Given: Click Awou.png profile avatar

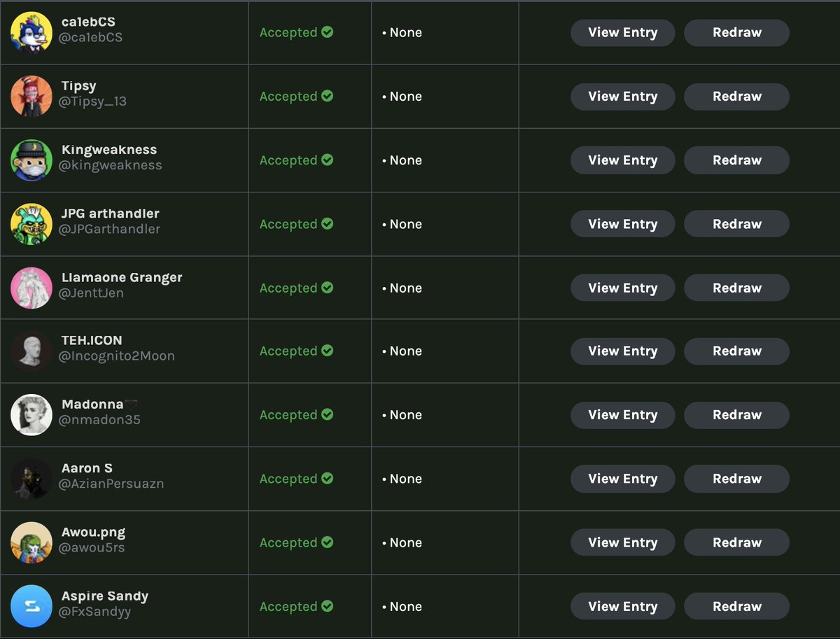Looking at the screenshot, I should click(31, 542).
